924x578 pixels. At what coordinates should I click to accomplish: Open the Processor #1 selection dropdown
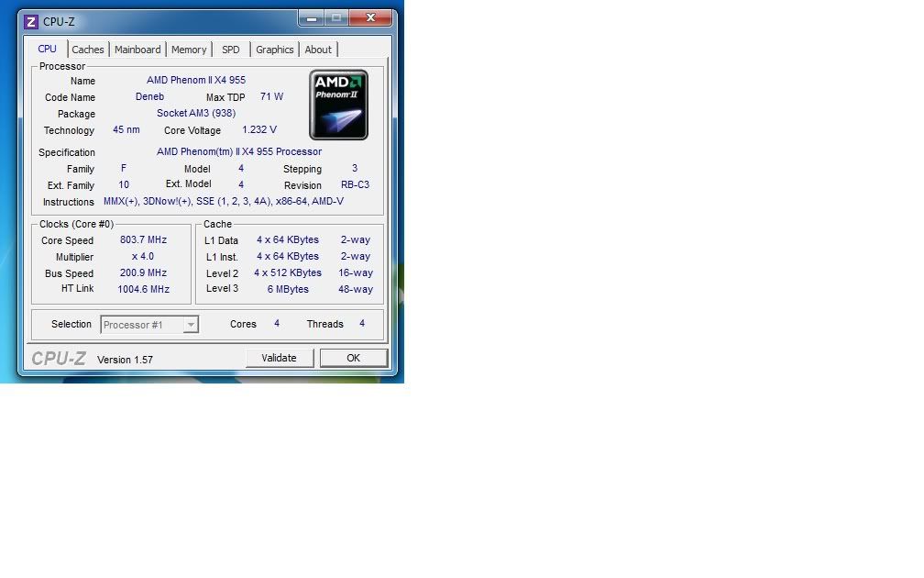(x=149, y=325)
